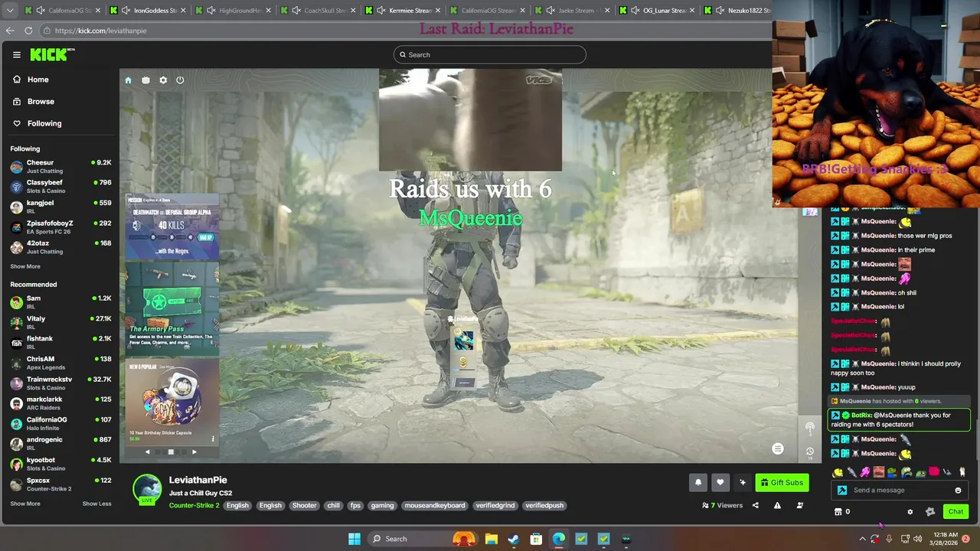The height and width of the screenshot is (551, 980).
Task: Click Recommended Show More
Action: pos(25,504)
